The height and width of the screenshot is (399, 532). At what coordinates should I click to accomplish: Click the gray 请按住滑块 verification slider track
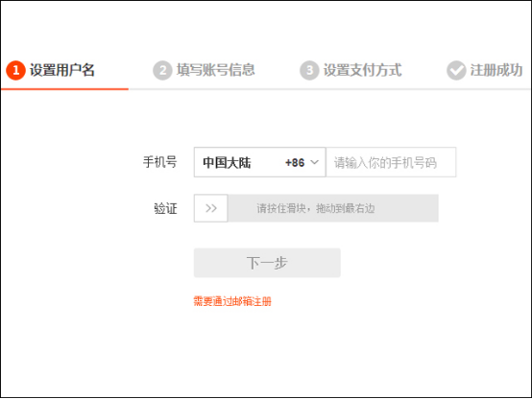click(333, 208)
